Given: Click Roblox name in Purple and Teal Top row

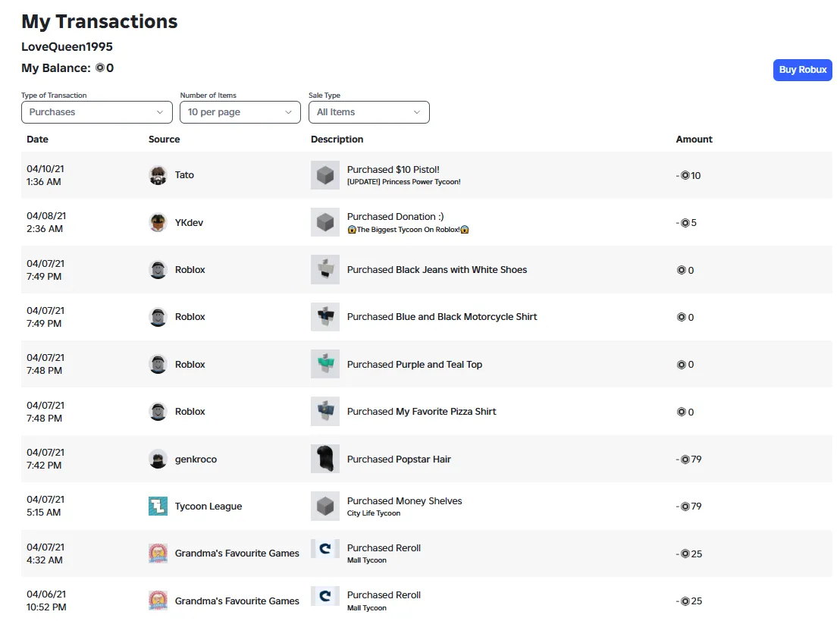Looking at the screenshot, I should 190,365.
